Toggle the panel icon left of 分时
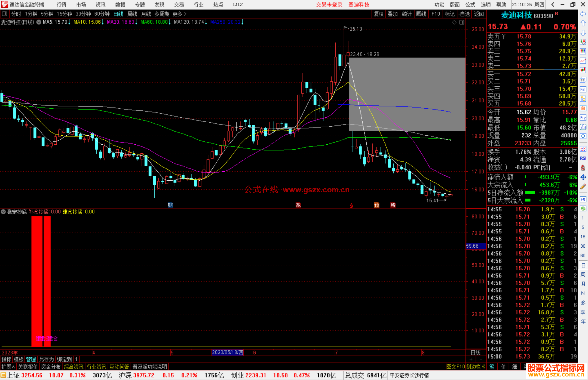 point(5,14)
